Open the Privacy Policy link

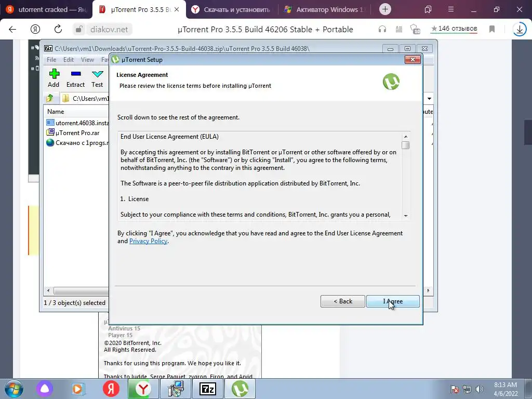coord(148,241)
